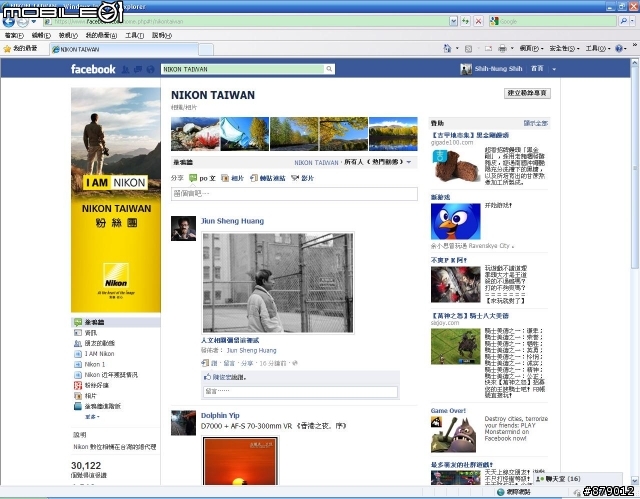Click the 'show all' link in sponsored section
640x499 pixels.
tap(536, 123)
